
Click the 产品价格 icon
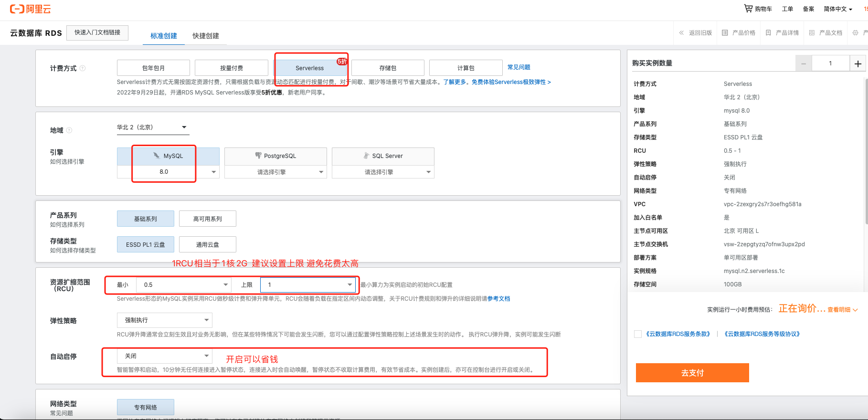click(x=725, y=33)
